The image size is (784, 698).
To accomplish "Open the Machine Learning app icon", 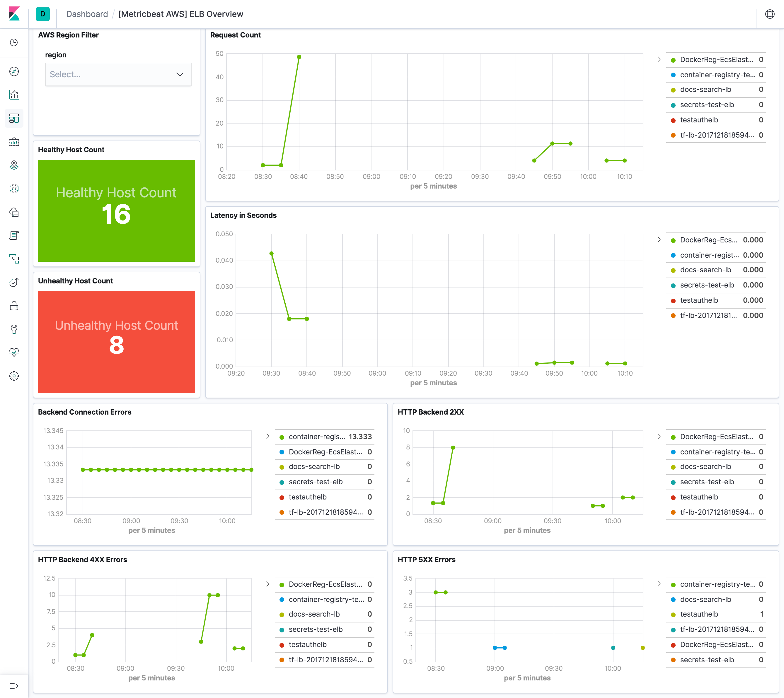I will click(14, 189).
